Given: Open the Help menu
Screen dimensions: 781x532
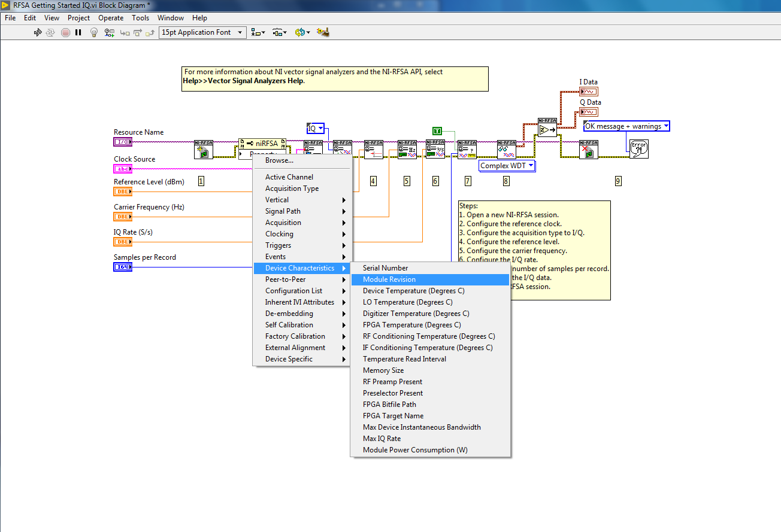Looking at the screenshot, I should point(199,18).
